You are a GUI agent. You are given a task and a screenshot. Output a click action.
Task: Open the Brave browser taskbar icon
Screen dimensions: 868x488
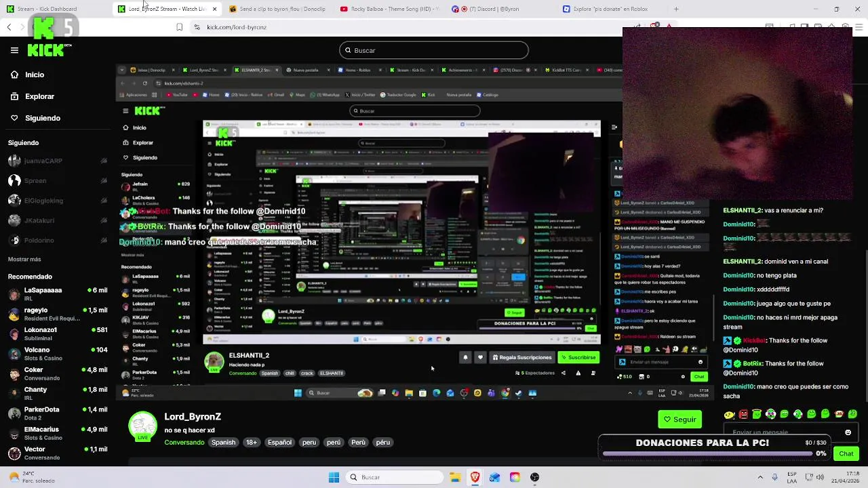point(475,477)
